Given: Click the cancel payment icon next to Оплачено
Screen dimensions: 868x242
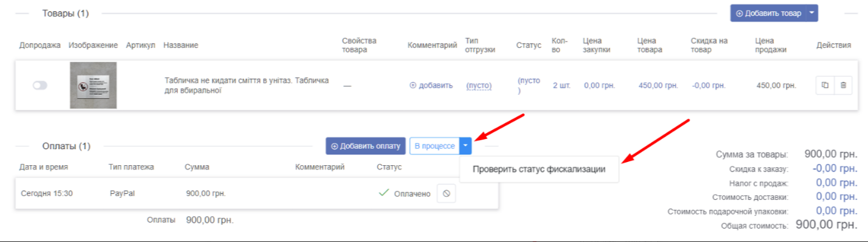Looking at the screenshot, I should click(x=446, y=193).
